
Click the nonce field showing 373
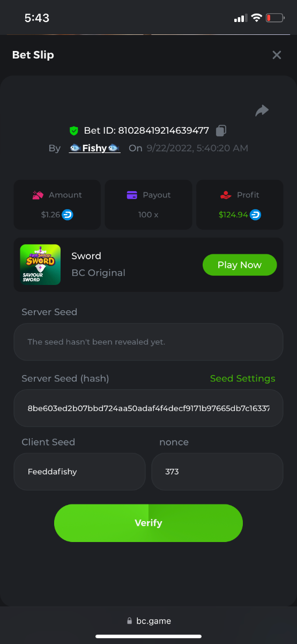[217, 472]
